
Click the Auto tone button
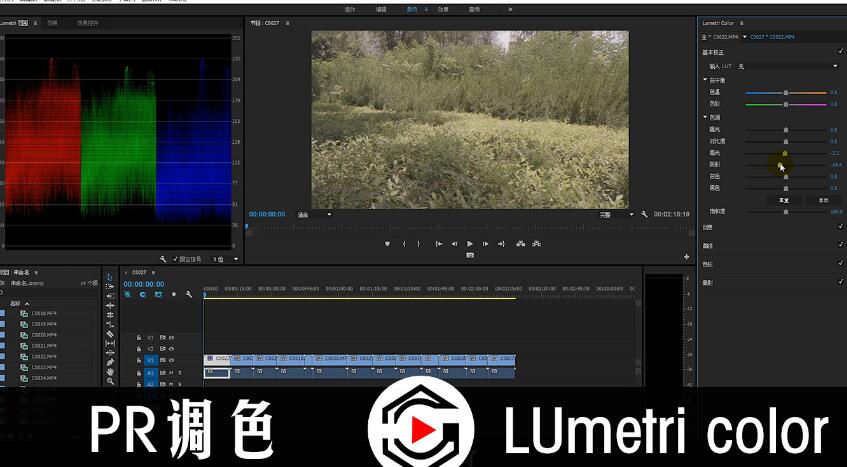tap(823, 200)
